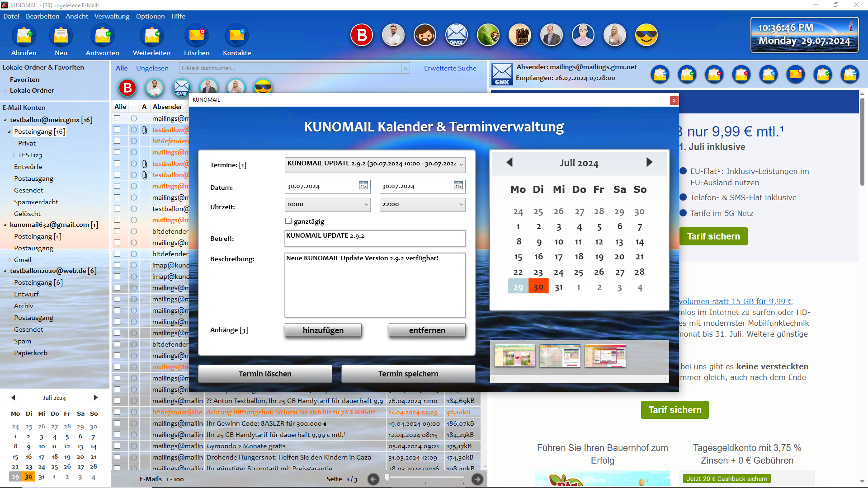868x488 pixels.
Task: Select the GMX envelope avatar in top toolbar
Action: [x=457, y=35]
